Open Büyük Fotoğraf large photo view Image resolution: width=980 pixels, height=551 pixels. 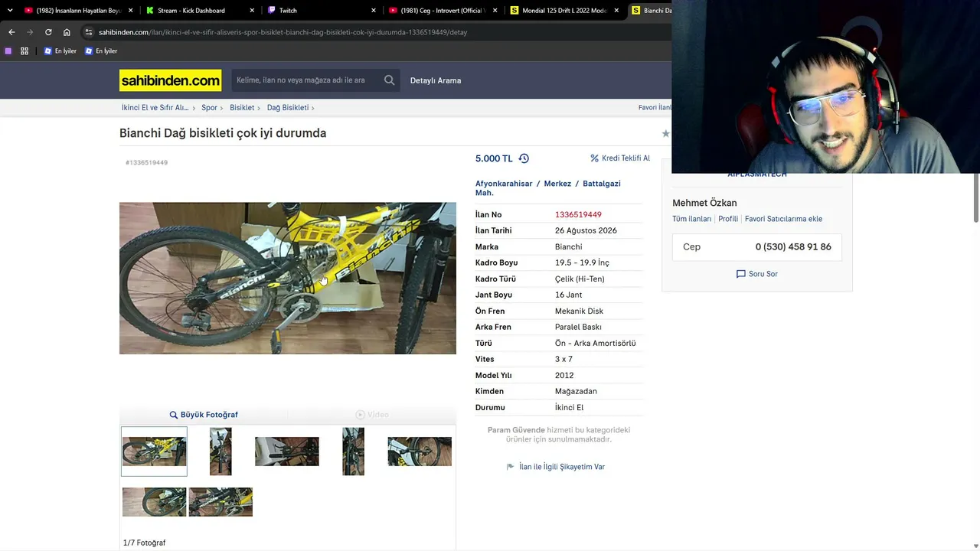click(209, 415)
